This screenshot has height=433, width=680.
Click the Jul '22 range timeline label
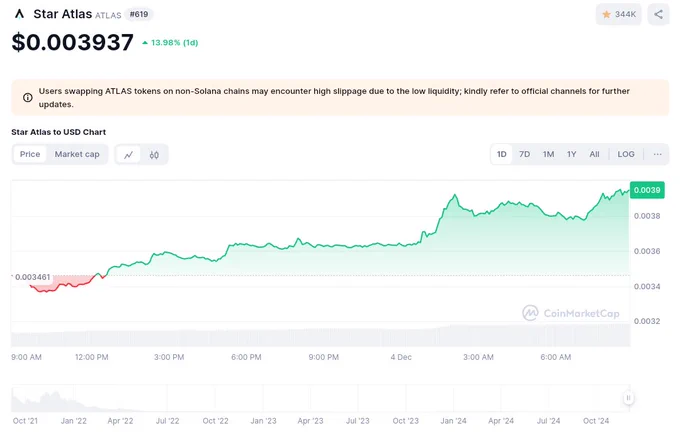(x=167, y=421)
